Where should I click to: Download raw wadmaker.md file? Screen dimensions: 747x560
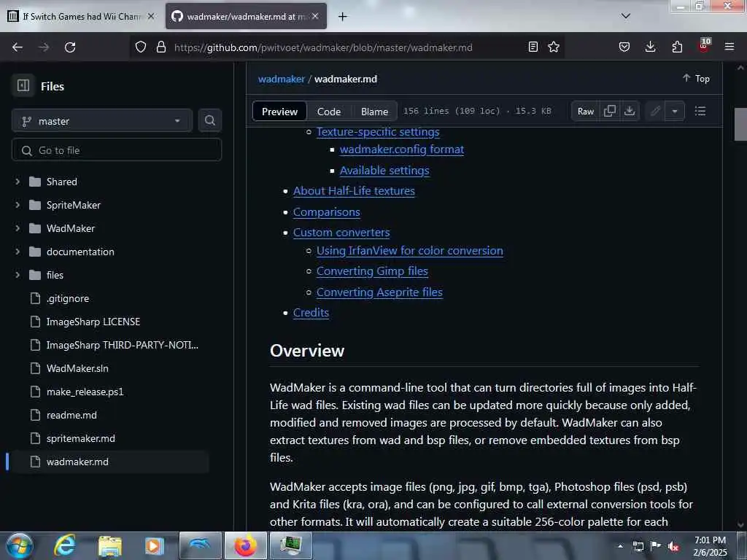630,111
